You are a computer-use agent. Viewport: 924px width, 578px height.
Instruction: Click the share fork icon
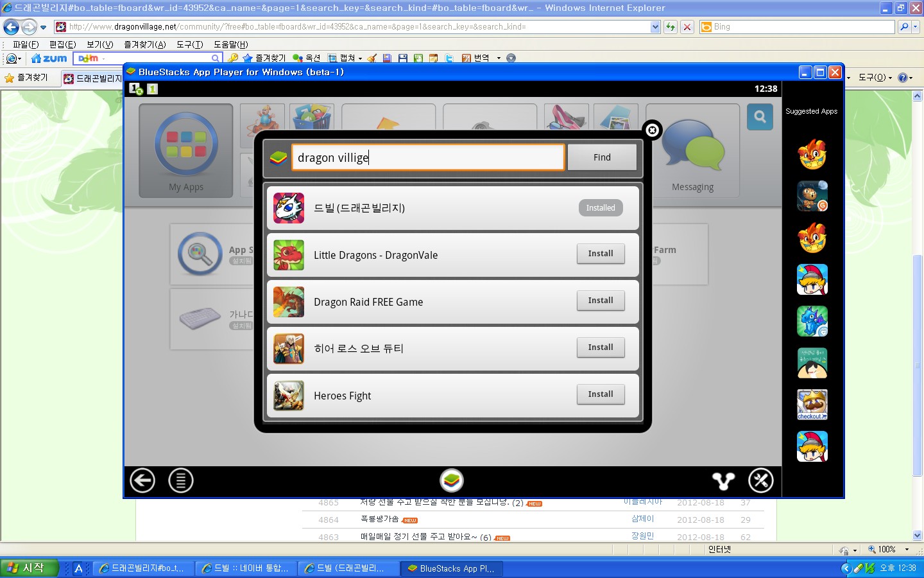pos(723,480)
